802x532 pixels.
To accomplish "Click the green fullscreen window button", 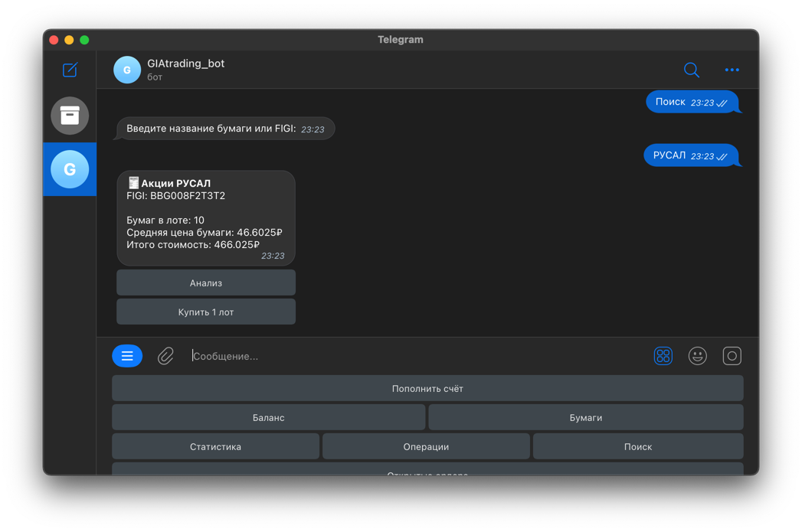I will (84, 40).
